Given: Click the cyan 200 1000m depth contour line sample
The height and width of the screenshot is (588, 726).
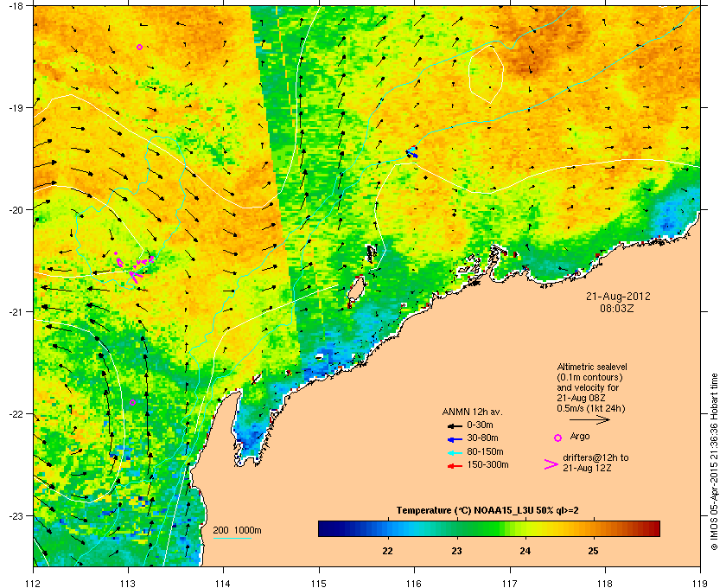Looking at the screenshot, I should 232,539.
